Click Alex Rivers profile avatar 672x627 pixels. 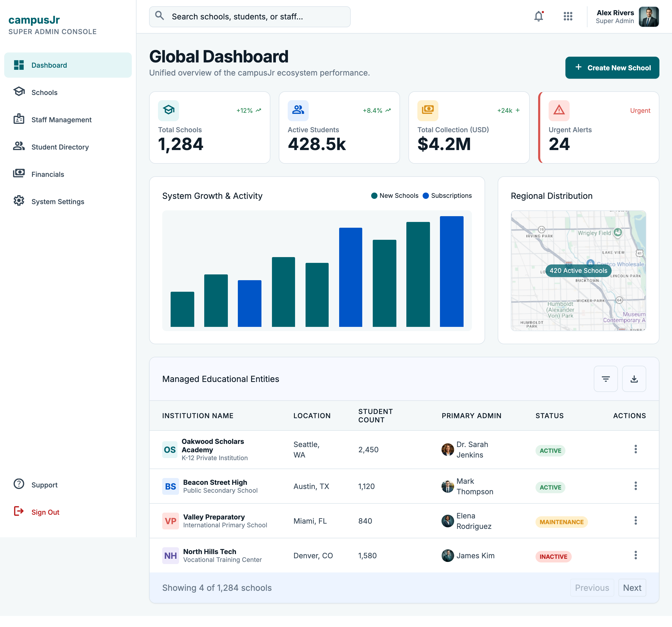click(x=648, y=17)
